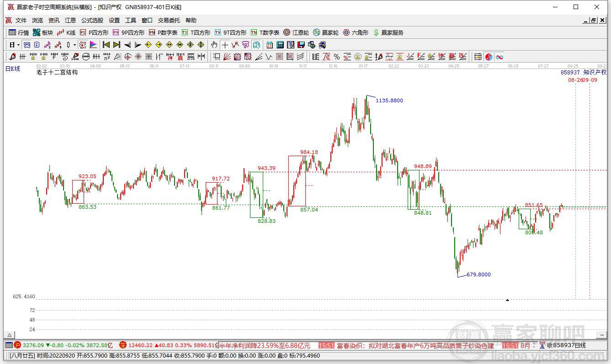Image resolution: width=611 pixels, height=364 pixels.
Task: Open the 板块 sector view
Action: click(43, 32)
